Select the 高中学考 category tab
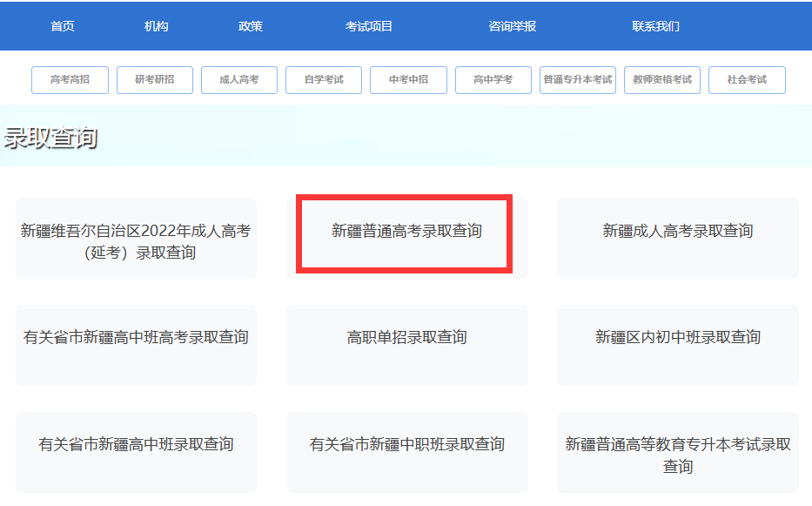The width and height of the screenshot is (812, 506). [493, 79]
